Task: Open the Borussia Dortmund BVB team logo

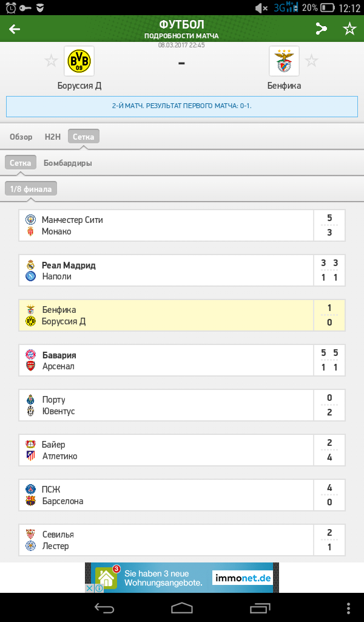Action: (79, 61)
